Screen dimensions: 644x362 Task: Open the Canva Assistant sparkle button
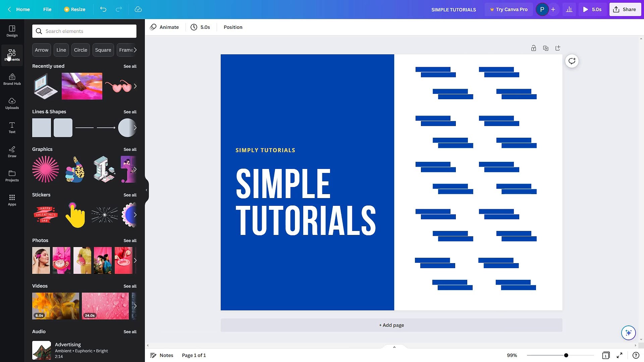pyautogui.click(x=628, y=333)
